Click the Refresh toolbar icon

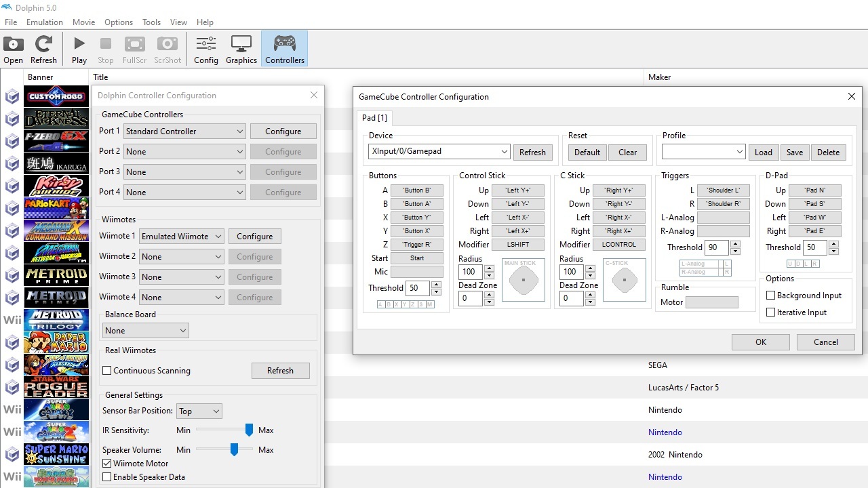(43, 50)
